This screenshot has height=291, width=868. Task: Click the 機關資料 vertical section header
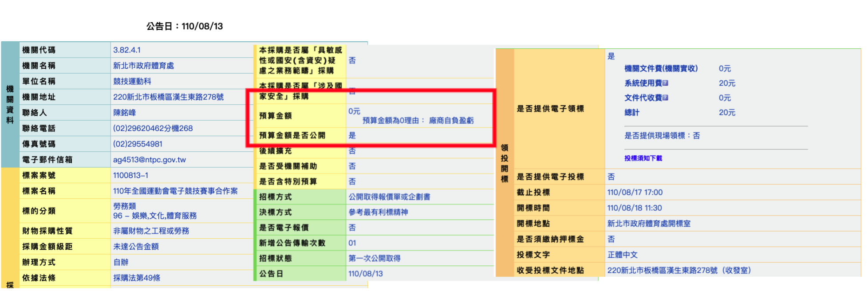(x=10, y=105)
